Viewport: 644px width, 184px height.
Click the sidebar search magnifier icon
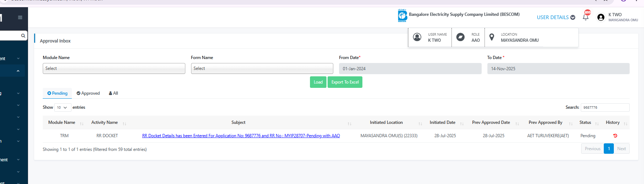(x=23, y=36)
